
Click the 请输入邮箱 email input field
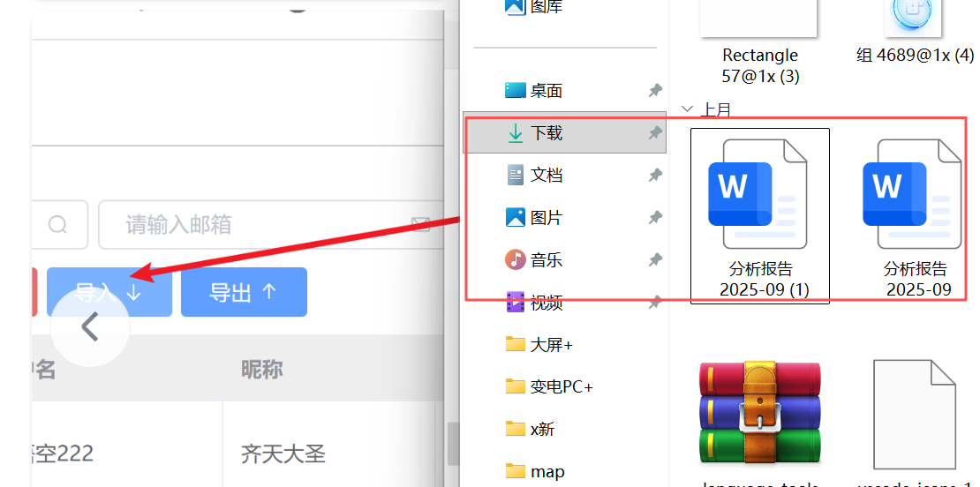(270, 225)
